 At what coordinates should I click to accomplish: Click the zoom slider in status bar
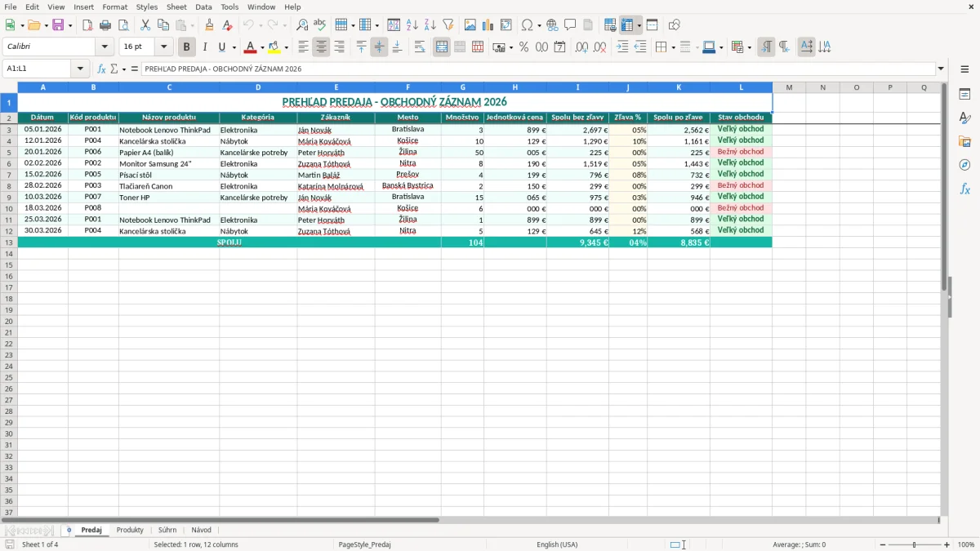914,544
